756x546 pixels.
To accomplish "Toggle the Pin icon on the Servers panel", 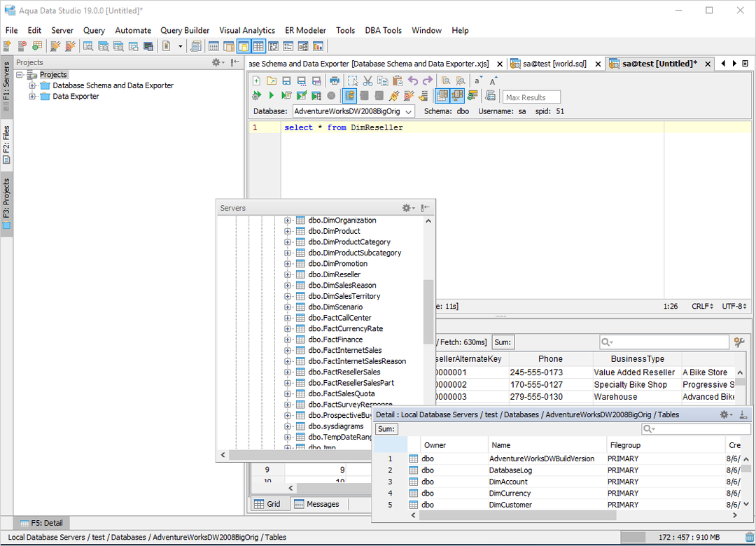I will pyautogui.click(x=426, y=208).
